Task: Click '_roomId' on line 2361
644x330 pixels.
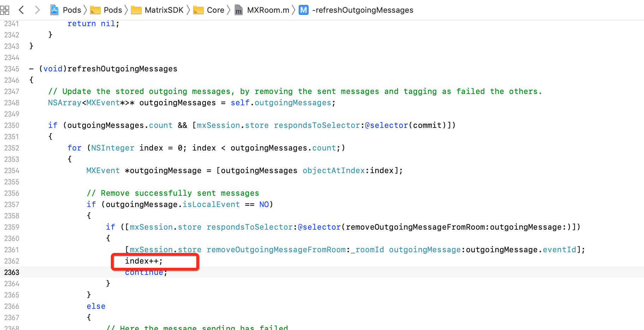Action: pos(367,250)
